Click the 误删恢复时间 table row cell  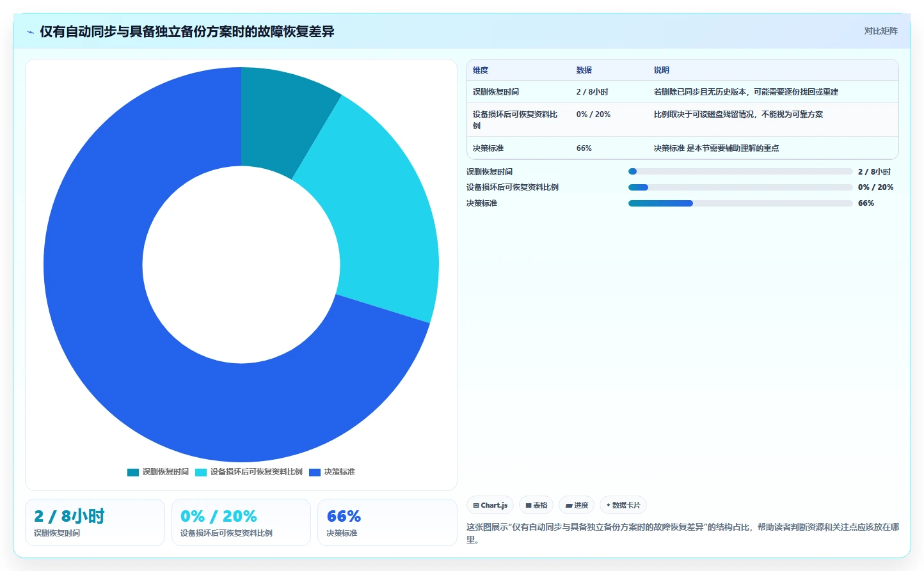[x=496, y=92]
